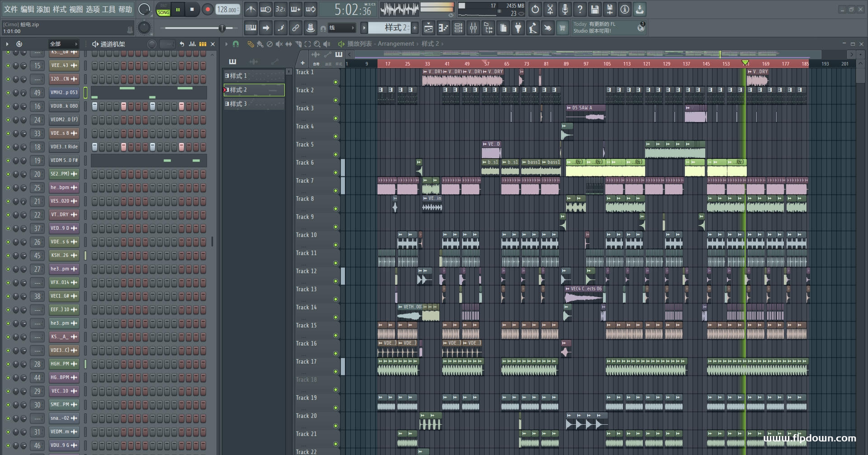Open the Mixer view icon

click(x=473, y=28)
